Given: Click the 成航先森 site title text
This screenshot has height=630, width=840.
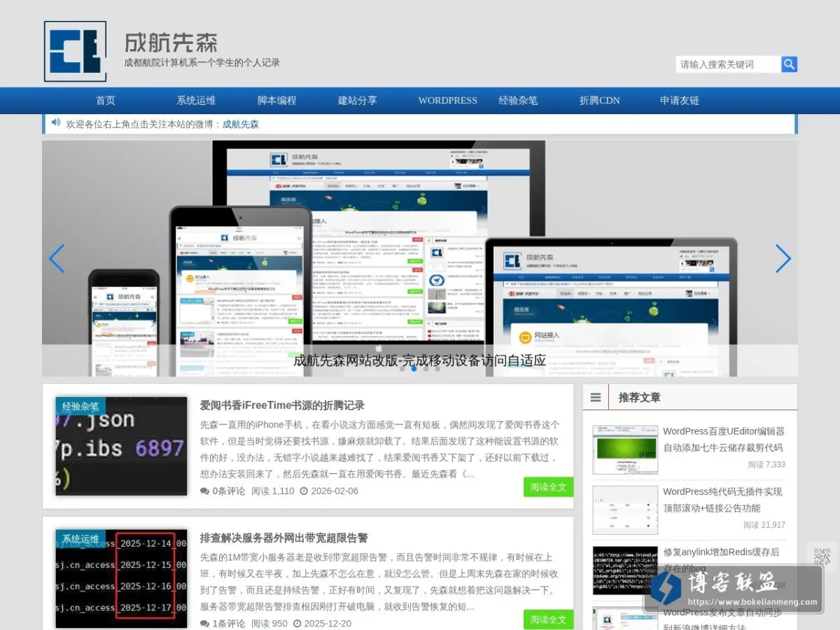Looking at the screenshot, I should [x=171, y=42].
